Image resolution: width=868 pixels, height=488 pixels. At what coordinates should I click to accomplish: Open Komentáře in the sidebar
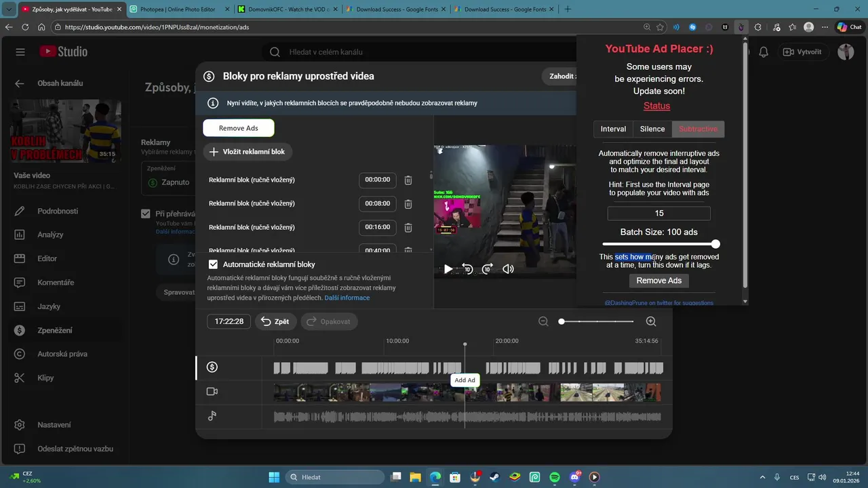click(56, 282)
